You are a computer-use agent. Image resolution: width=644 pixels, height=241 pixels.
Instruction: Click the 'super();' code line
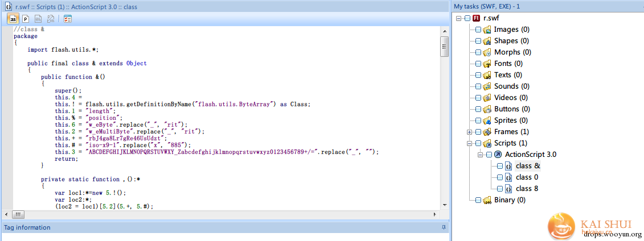tap(68, 90)
